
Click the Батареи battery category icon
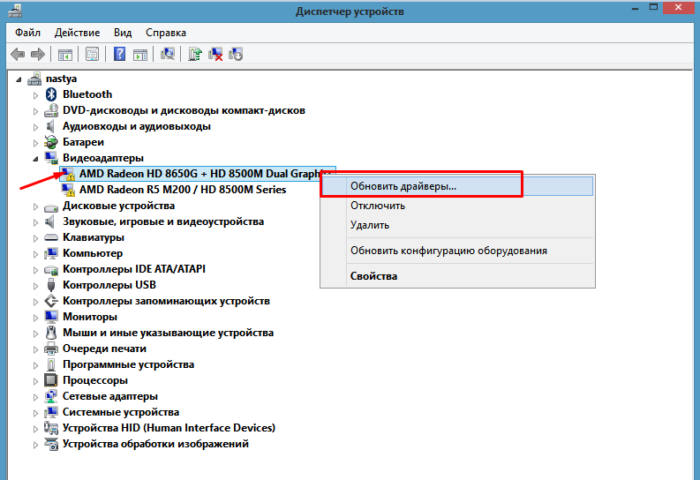[x=53, y=142]
